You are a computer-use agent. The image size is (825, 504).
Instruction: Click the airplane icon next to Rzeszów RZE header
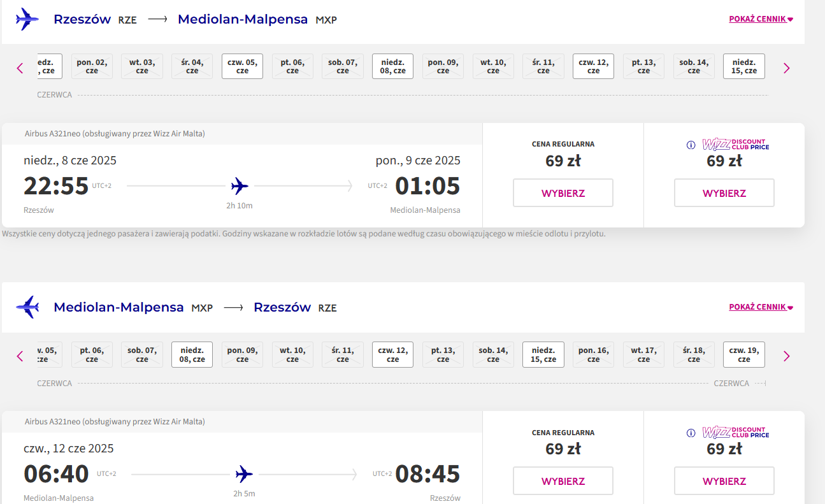tap(27, 19)
